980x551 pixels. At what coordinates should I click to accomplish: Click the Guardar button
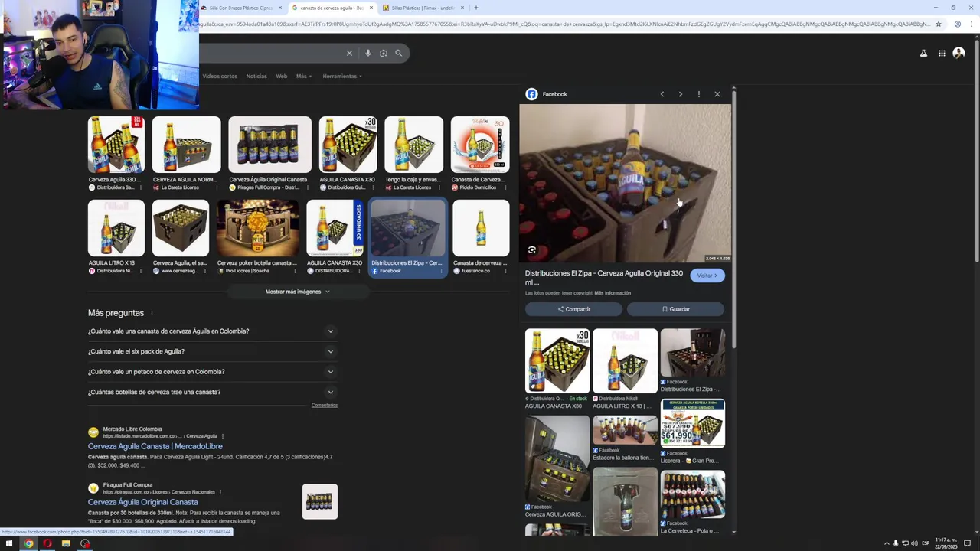pyautogui.click(x=675, y=309)
